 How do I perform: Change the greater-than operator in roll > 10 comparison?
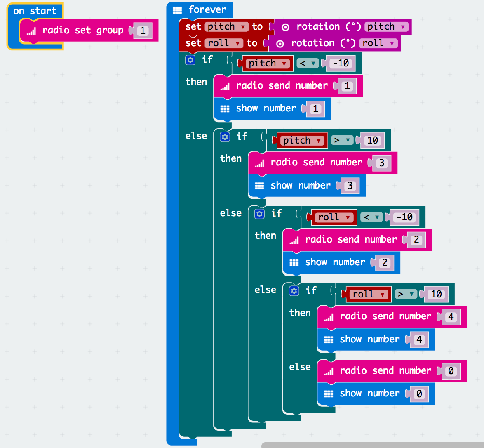click(x=411, y=294)
